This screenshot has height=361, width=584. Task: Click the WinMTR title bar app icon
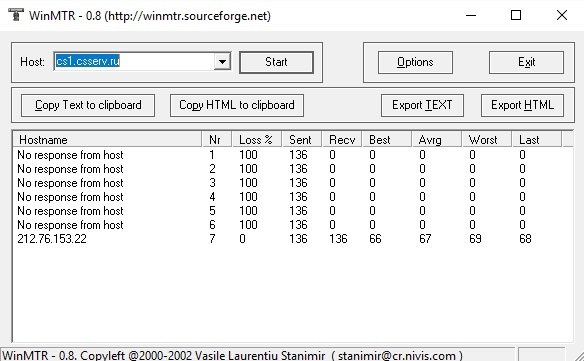pos(16,15)
